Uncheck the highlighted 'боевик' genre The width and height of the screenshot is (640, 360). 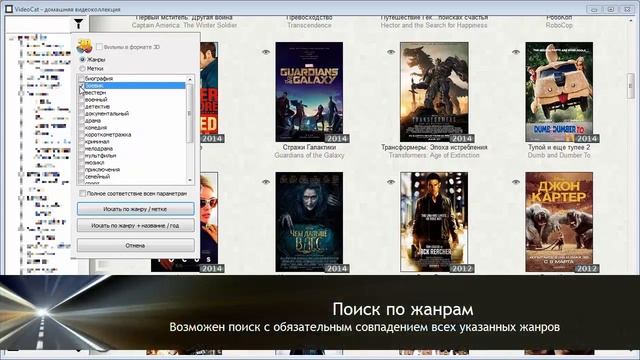coord(81,86)
